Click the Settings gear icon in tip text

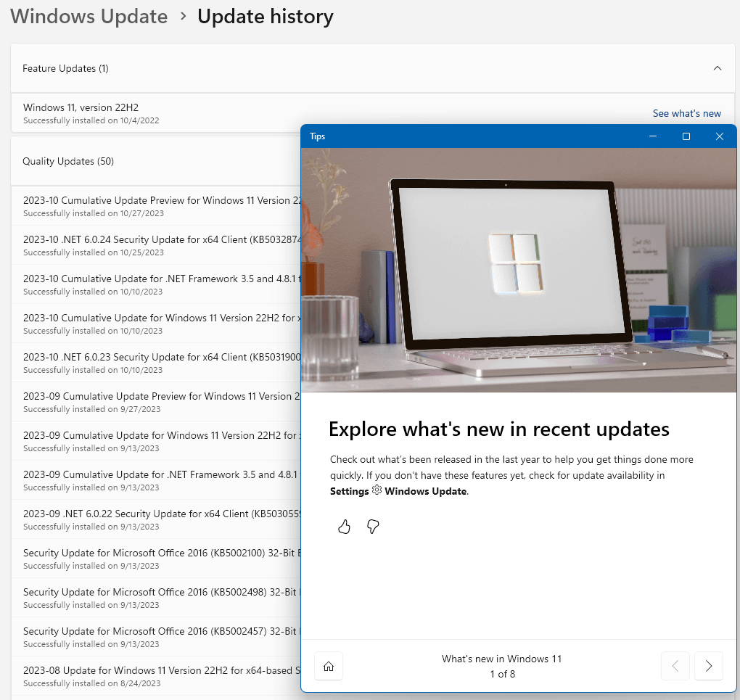click(x=377, y=490)
